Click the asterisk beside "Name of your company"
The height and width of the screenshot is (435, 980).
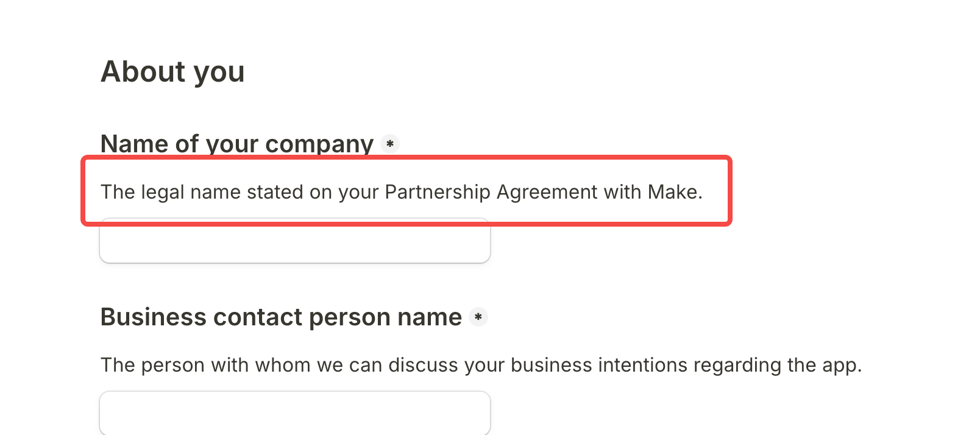[390, 144]
